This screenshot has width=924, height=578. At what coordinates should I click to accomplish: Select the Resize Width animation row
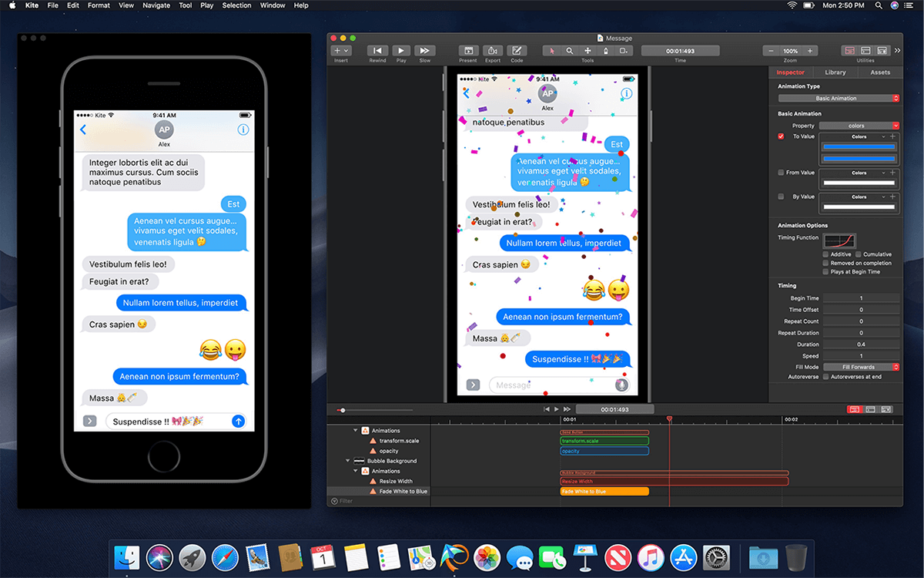377,481
